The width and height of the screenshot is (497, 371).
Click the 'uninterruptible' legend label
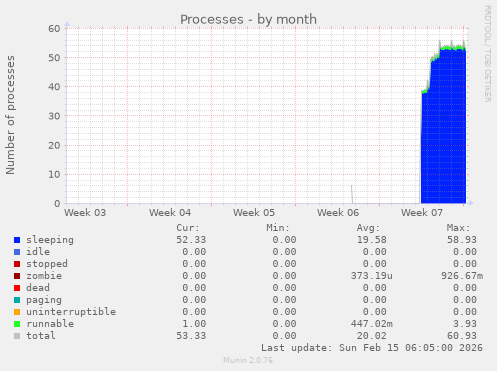pyautogui.click(x=71, y=312)
